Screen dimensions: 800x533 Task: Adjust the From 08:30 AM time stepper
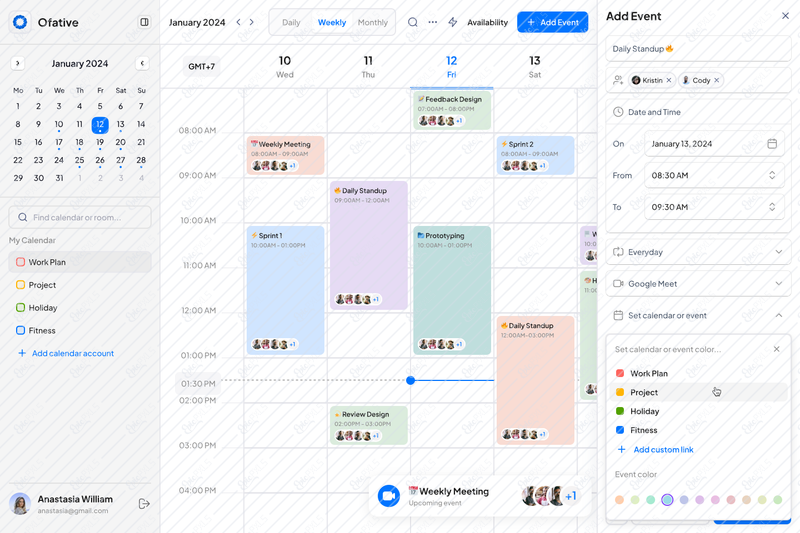(772, 175)
